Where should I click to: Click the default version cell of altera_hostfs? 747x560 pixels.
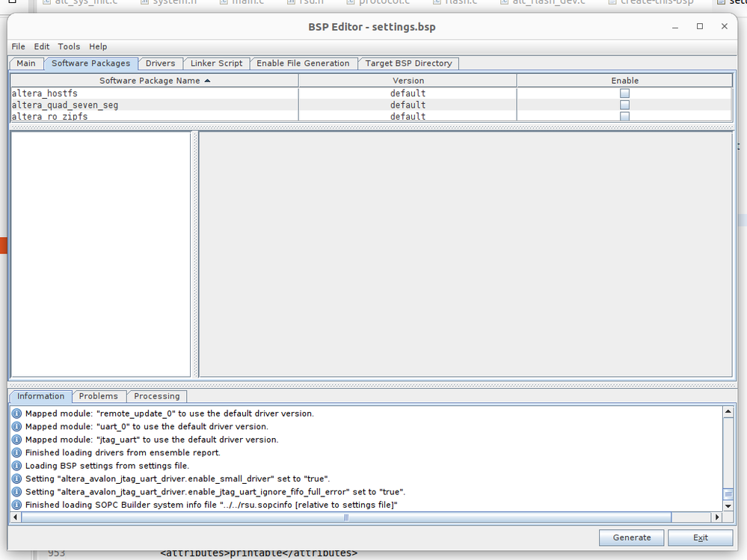(x=408, y=93)
